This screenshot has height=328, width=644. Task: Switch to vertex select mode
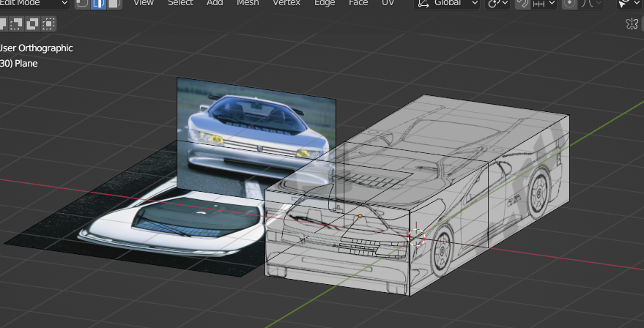(x=82, y=4)
